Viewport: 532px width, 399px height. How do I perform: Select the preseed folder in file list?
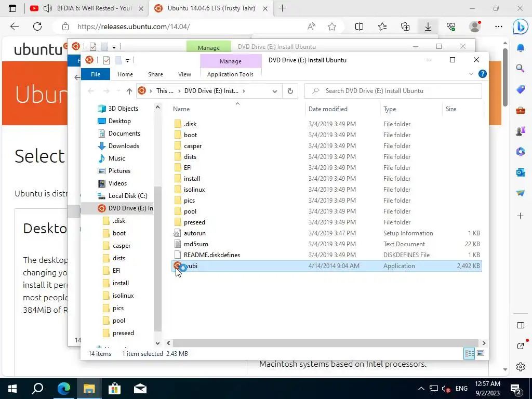click(194, 222)
